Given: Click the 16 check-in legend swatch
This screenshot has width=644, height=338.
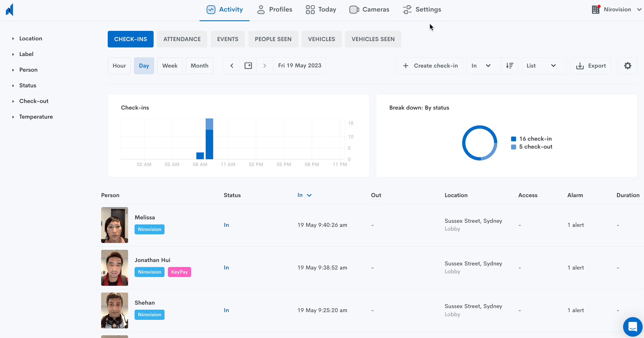Looking at the screenshot, I should pyautogui.click(x=514, y=139).
